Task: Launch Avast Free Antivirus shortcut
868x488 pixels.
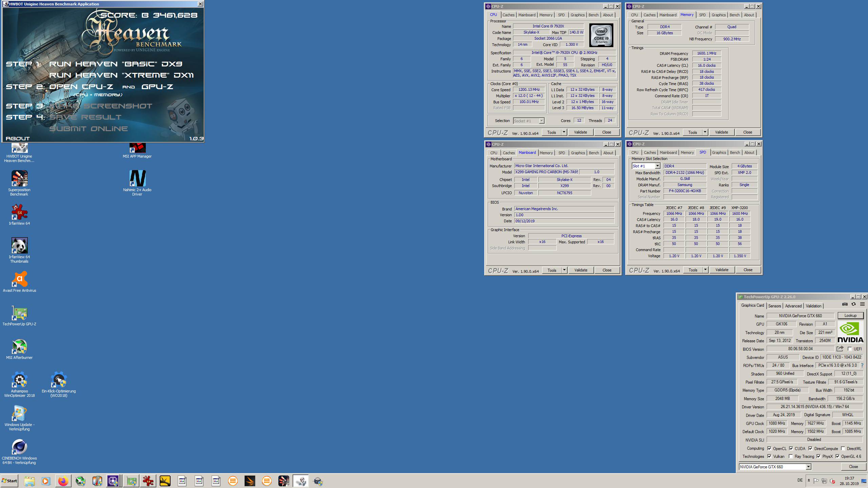Action: click(19, 282)
